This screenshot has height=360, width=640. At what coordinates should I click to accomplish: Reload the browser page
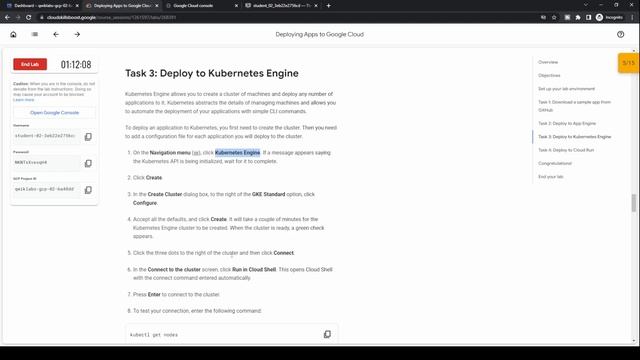[x=29, y=17]
